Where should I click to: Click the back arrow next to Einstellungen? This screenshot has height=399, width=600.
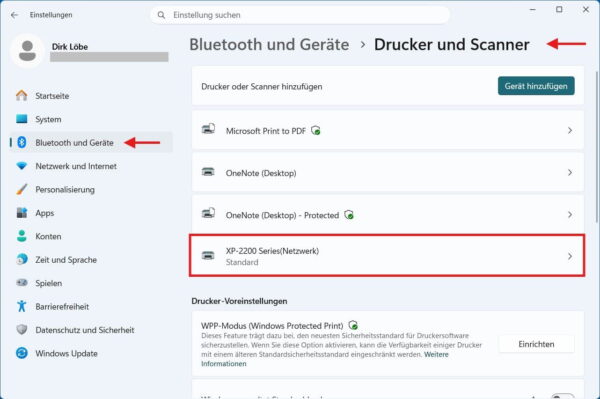point(15,15)
